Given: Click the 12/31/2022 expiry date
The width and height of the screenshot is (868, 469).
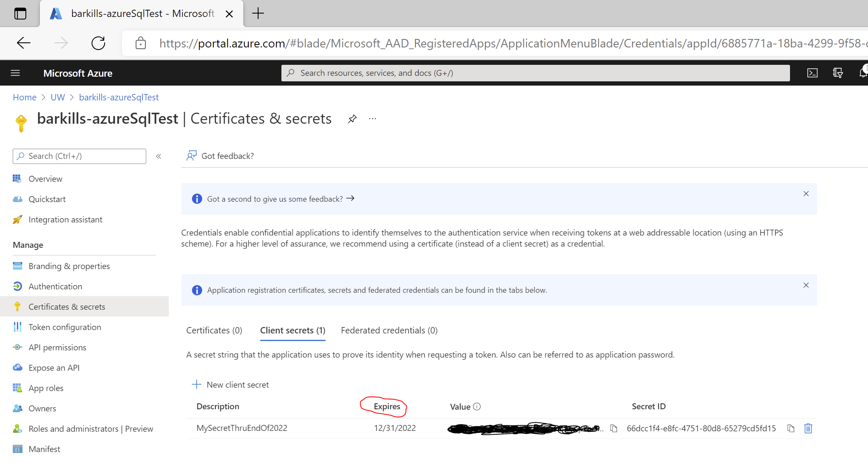Looking at the screenshot, I should pos(395,428).
